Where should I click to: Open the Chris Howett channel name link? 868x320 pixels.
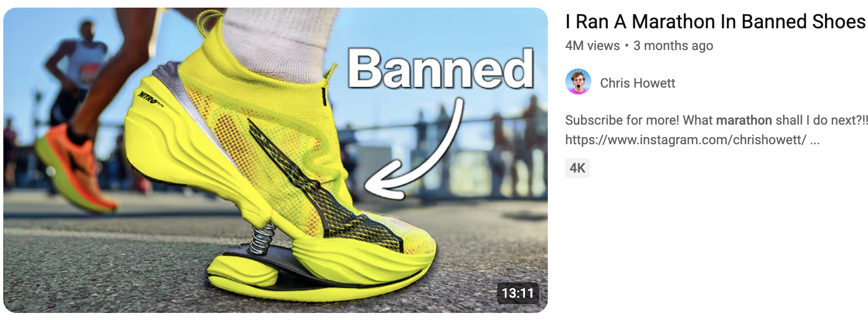[637, 83]
